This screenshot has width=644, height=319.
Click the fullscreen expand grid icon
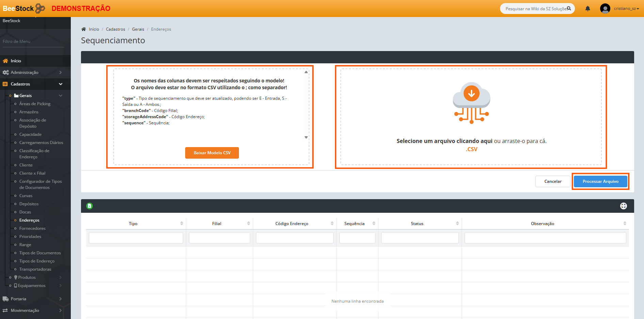(x=623, y=206)
